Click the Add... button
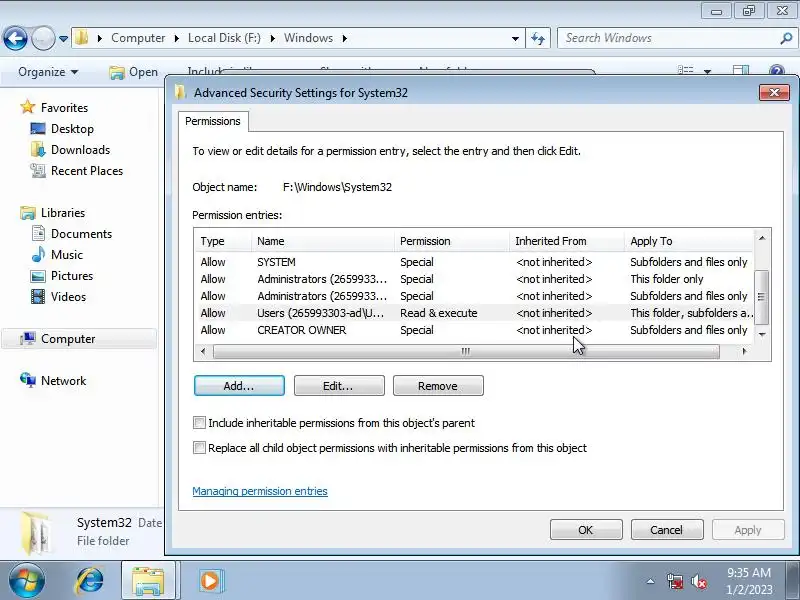This screenshot has width=800, height=600. click(x=239, y=386)
